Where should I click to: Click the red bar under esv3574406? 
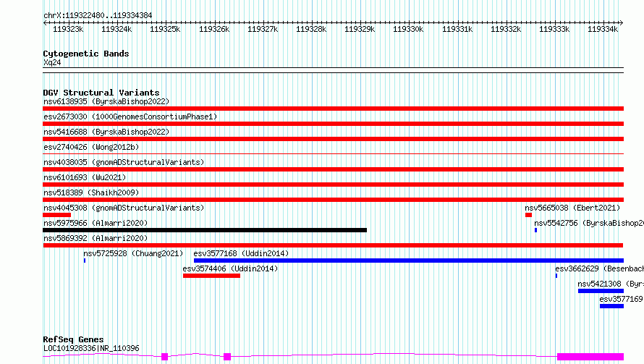(211, 276)
